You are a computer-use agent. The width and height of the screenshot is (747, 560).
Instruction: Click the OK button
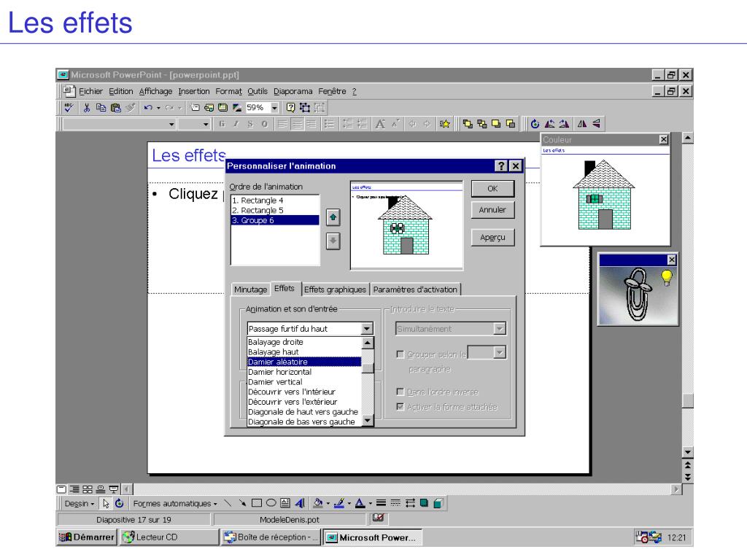[492, 189]
